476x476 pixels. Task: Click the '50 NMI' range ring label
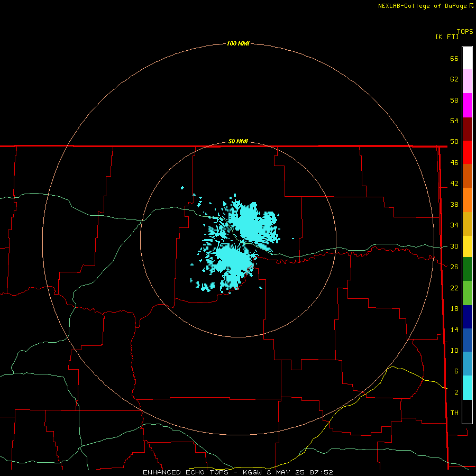click(238, 141)
